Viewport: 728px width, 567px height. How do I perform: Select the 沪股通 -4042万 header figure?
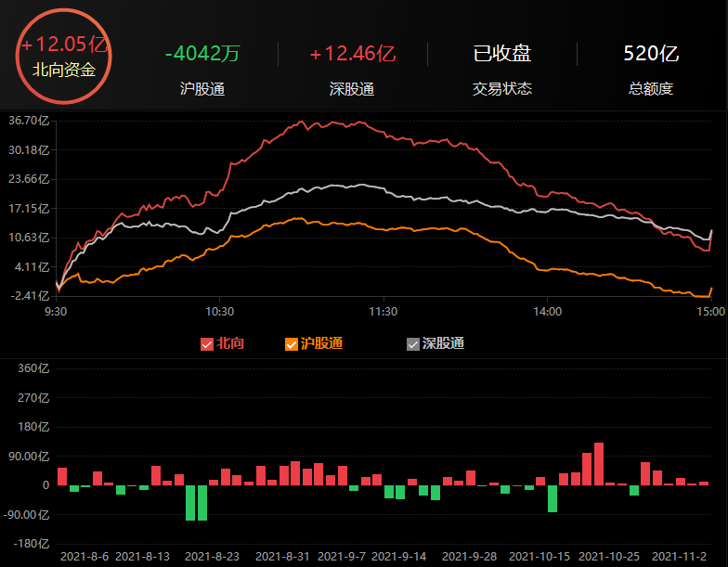(201, 54)
